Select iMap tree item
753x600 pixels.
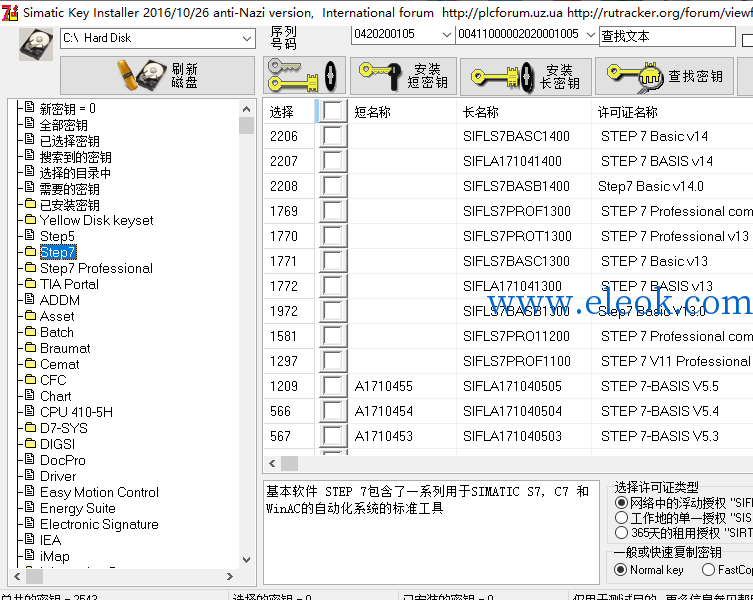(x=55, y=556)
